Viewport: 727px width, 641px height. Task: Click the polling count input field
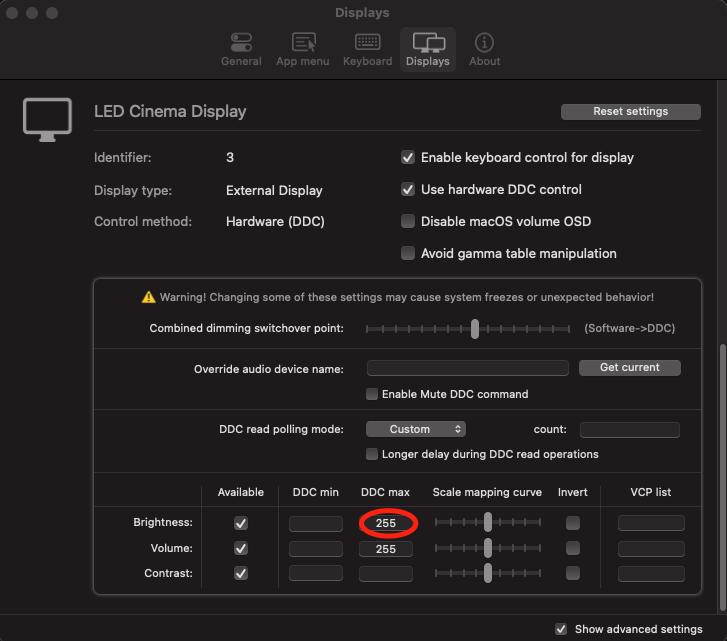(630, 430)
